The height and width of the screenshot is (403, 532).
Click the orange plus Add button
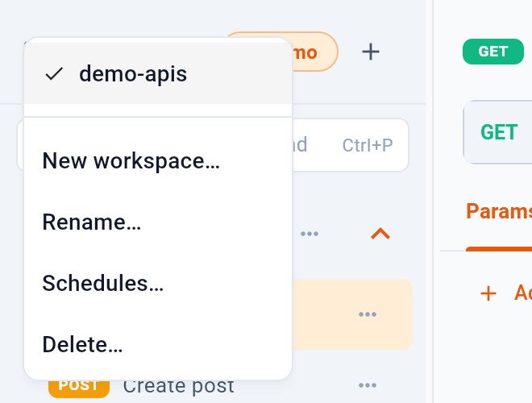(505, 293)
